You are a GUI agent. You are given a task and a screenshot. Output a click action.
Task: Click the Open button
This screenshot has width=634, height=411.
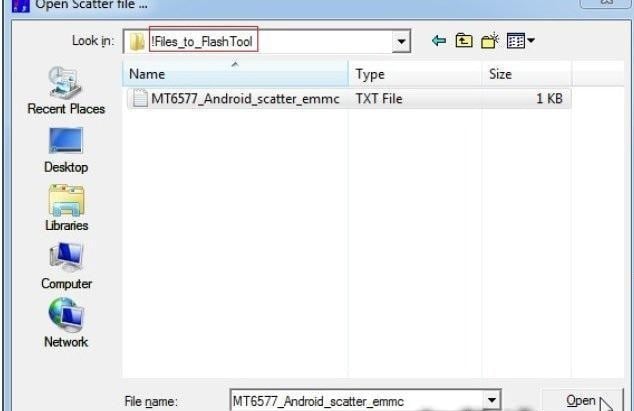[581, 400]
